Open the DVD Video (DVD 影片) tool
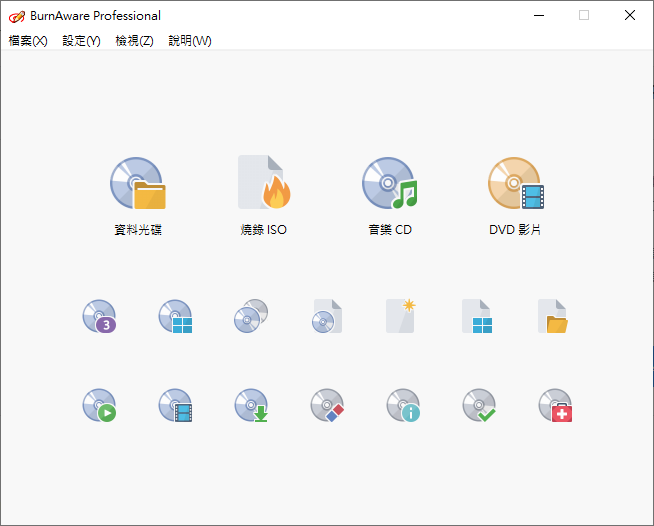The height and width of the screenshot is (526, 654). (x=516, y=183)
